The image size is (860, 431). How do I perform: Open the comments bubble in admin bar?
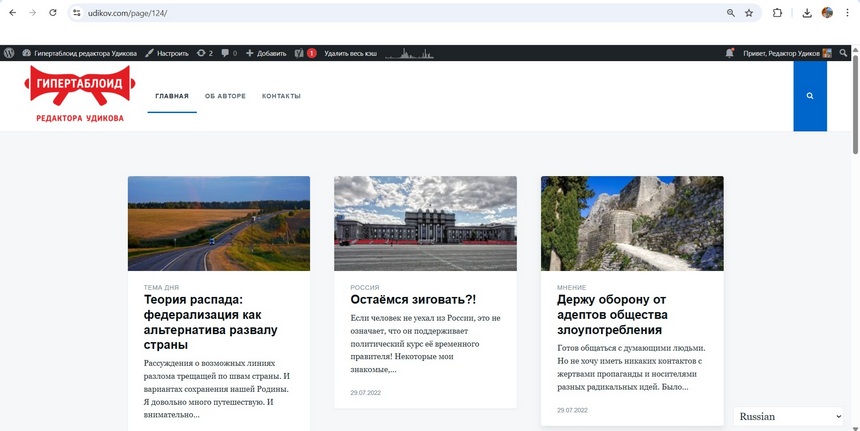tap(228, 53)
